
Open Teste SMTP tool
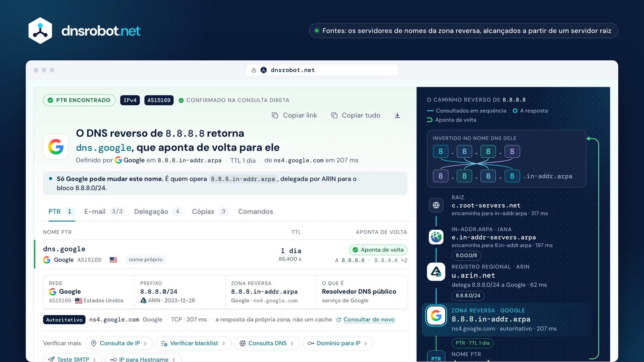coord(72,358)
